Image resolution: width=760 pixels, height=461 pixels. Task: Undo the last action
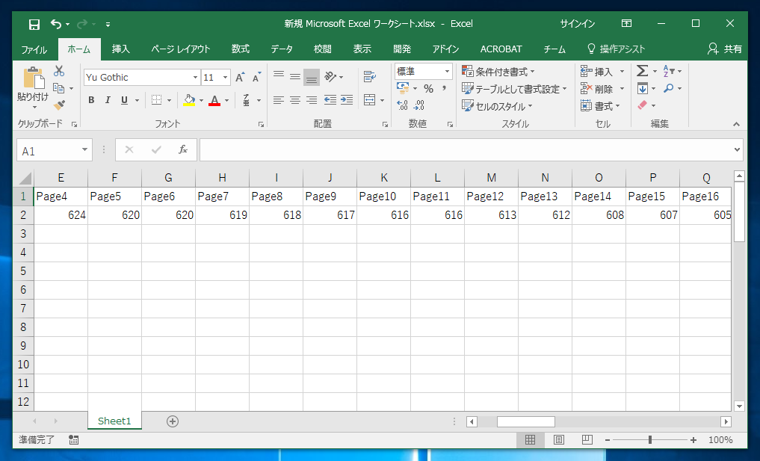56,24
